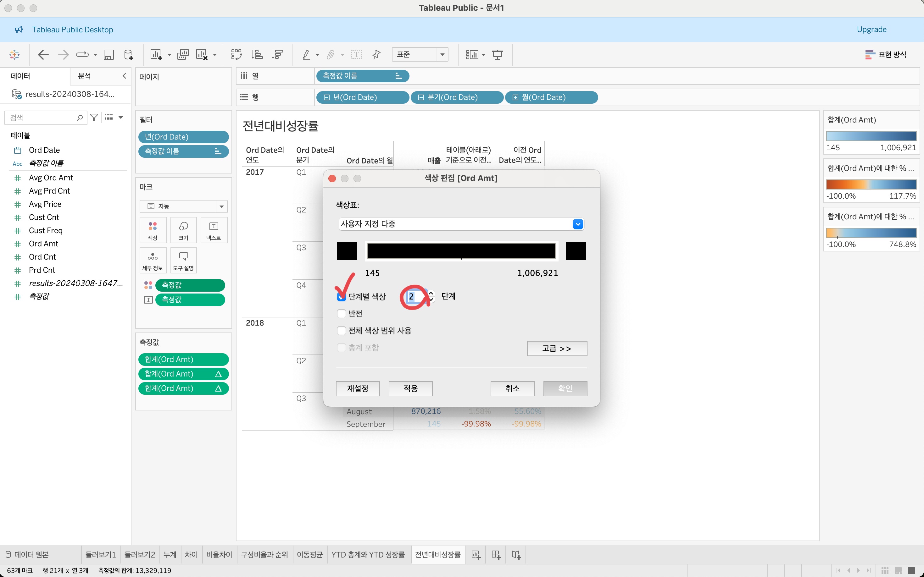Open the Tooltip marks card
The height and width of the screenshot is (577, 924).
tap(183, 260)
